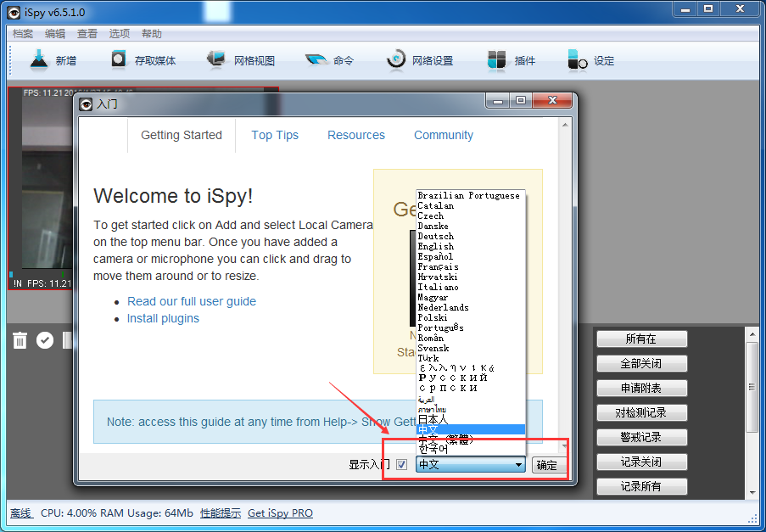Switch to the Community tab
The height and width of the screenshot is (532, 766).
(444, 135)
